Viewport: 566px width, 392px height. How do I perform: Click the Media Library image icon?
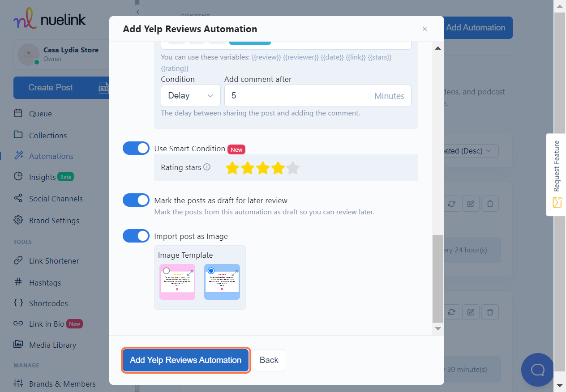[x=18, y=345]
